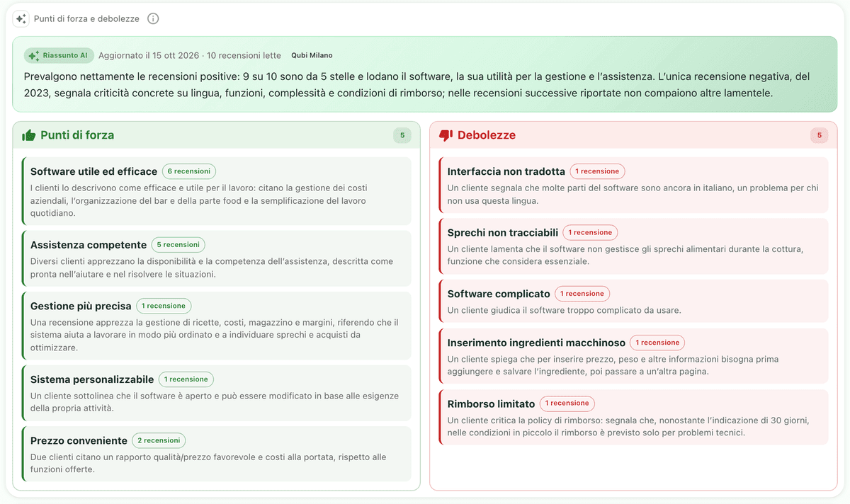Click the description under Assistenza competente

point(212,268)
